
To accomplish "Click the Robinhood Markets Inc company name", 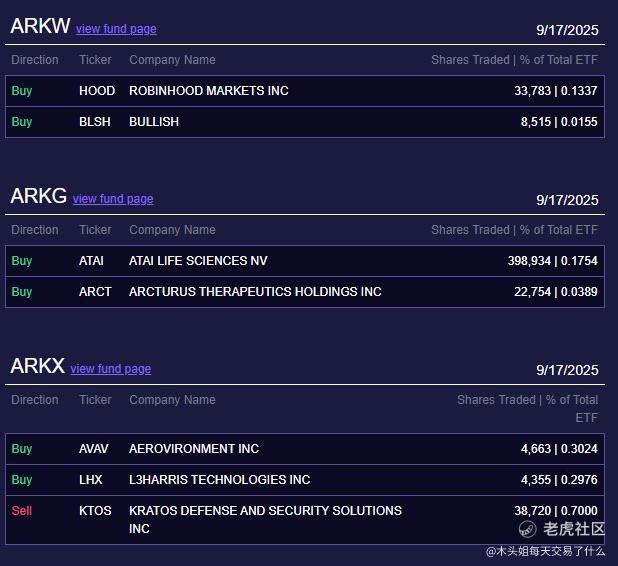I will pos(209,91).
